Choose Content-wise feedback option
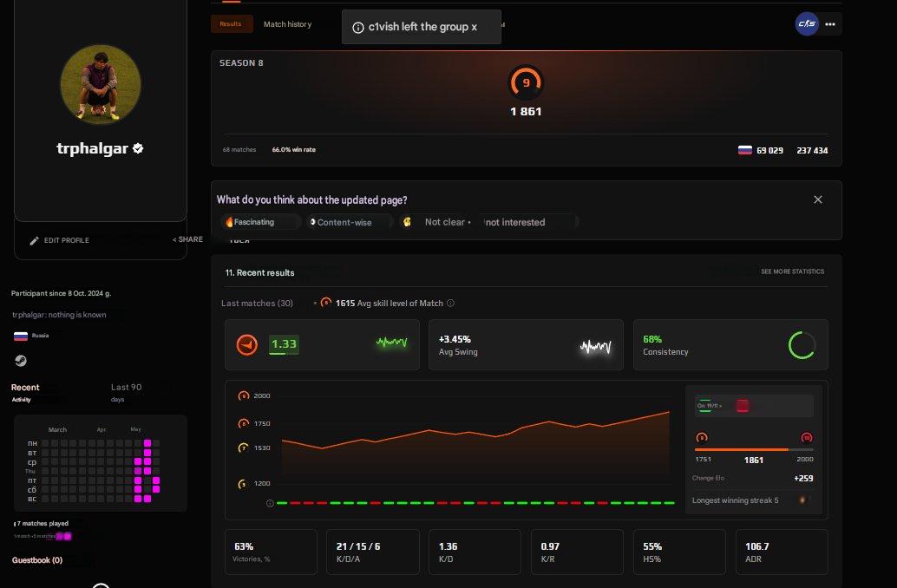897x588 pixels. tap(349, 222)
